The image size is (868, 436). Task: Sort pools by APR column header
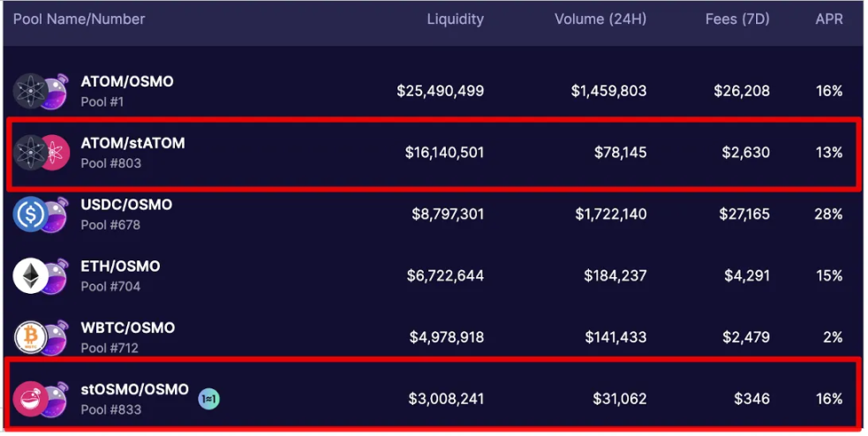pyautogui.click(x=828, y=19)
